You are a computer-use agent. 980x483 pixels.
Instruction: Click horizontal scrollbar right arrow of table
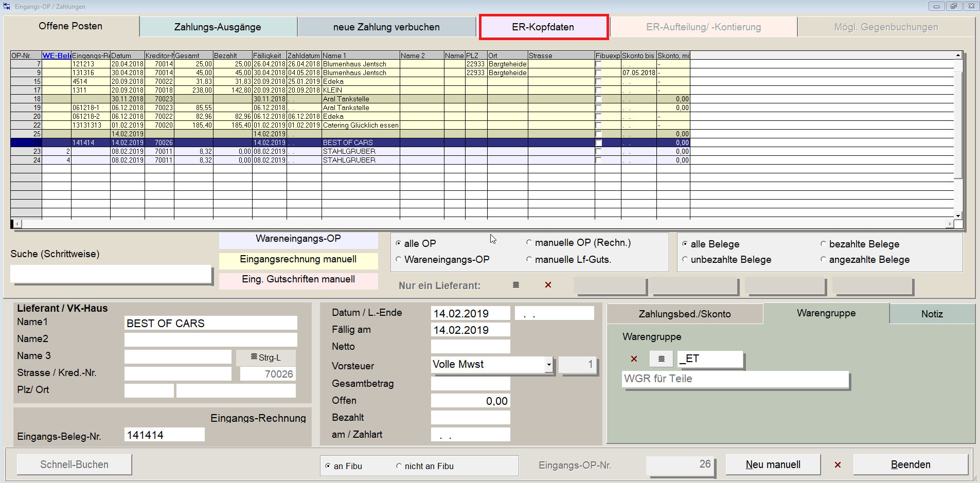(x=950, y=224)
